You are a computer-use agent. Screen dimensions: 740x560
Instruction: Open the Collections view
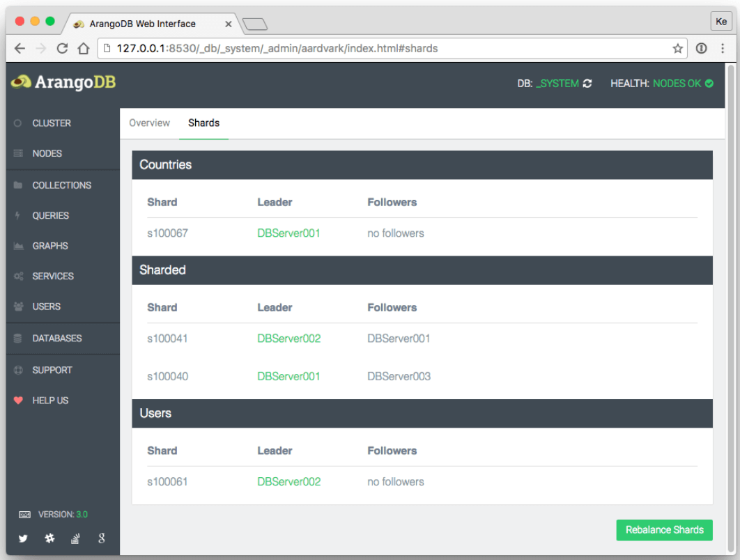tap(61, 185)
